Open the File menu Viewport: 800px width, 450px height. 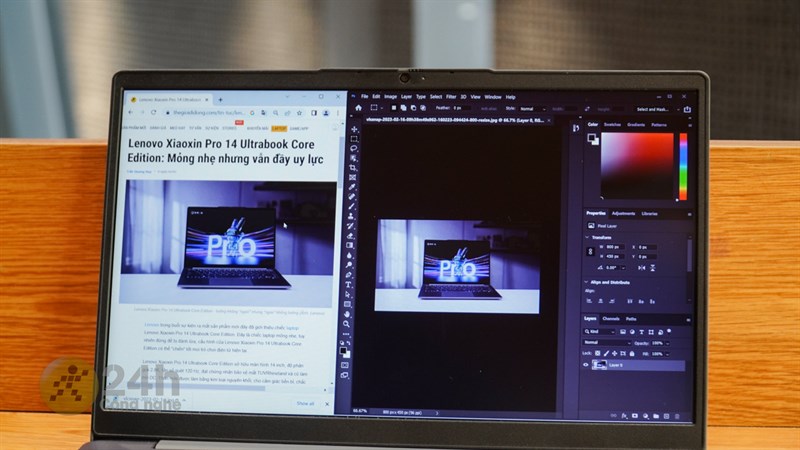364,96
